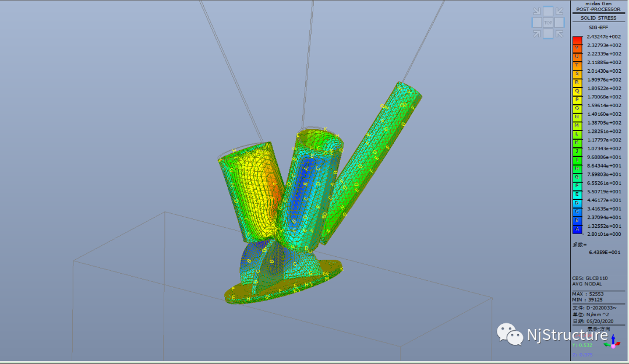The height and width of the screenshot is (364, 629).
Task: Pick the legend color swatch labeled F
Action: 577,186
